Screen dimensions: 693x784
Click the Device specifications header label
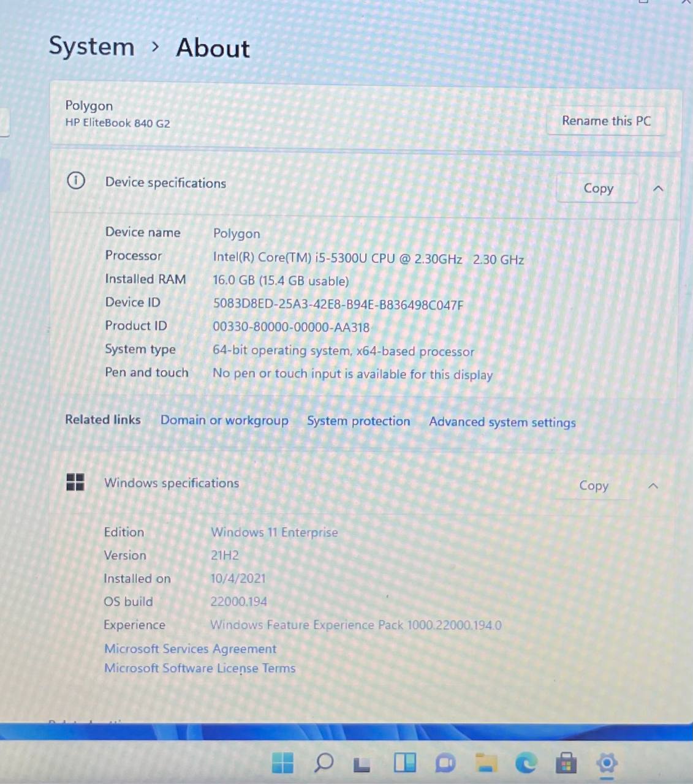click(x=165, y=183)
